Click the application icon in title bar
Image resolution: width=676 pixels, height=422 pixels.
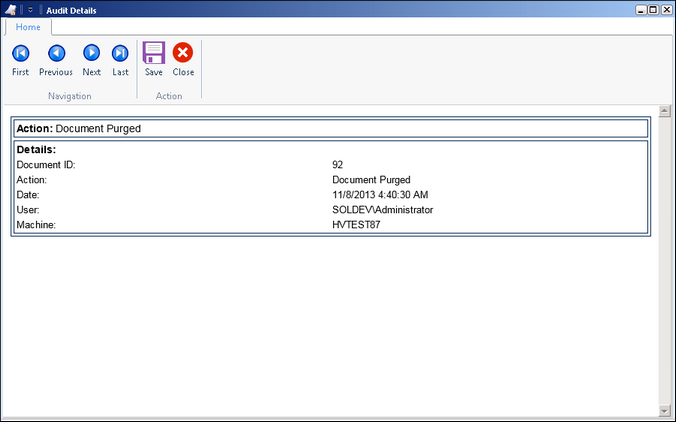point(12,9)
